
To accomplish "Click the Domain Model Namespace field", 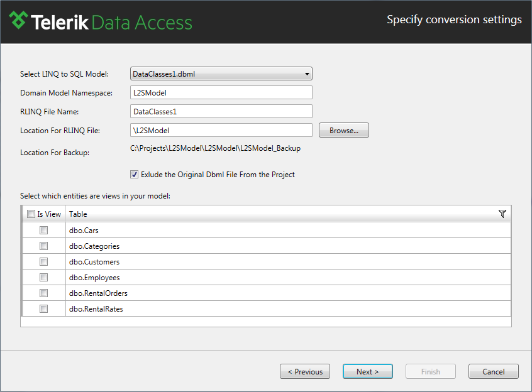I will click(221, 92).
